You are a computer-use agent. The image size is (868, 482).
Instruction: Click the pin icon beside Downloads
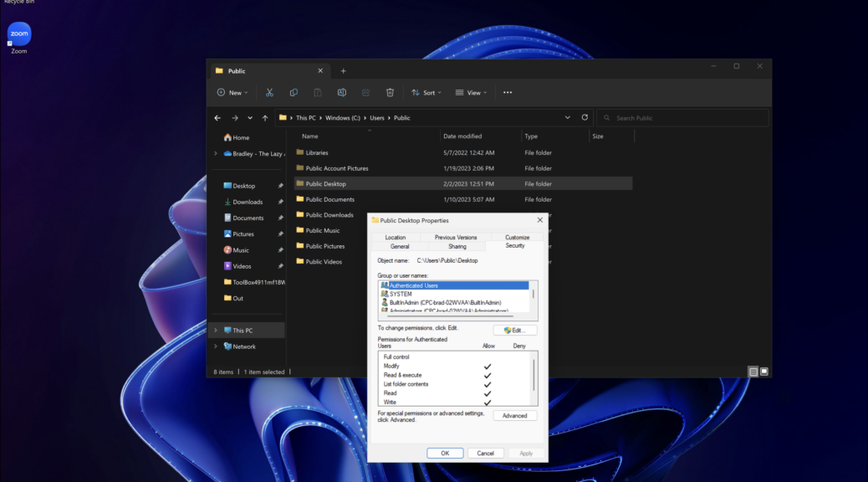tap(280, 203)
